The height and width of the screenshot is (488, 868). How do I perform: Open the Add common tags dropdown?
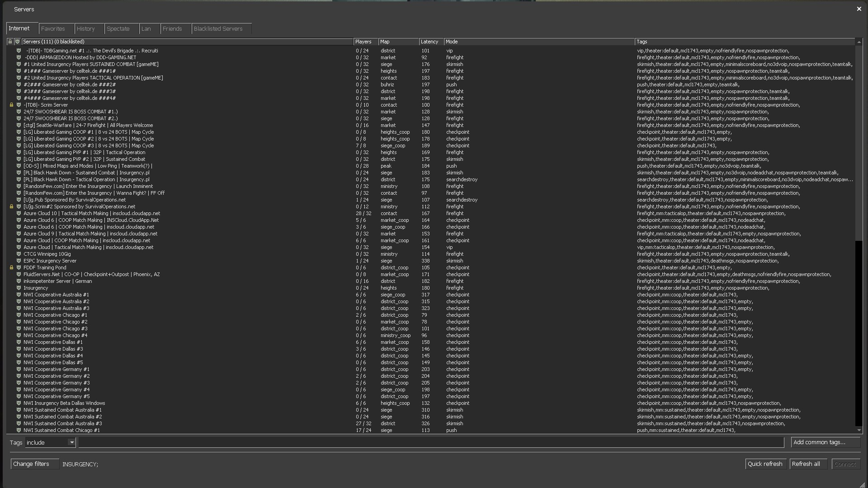point(825,442)
